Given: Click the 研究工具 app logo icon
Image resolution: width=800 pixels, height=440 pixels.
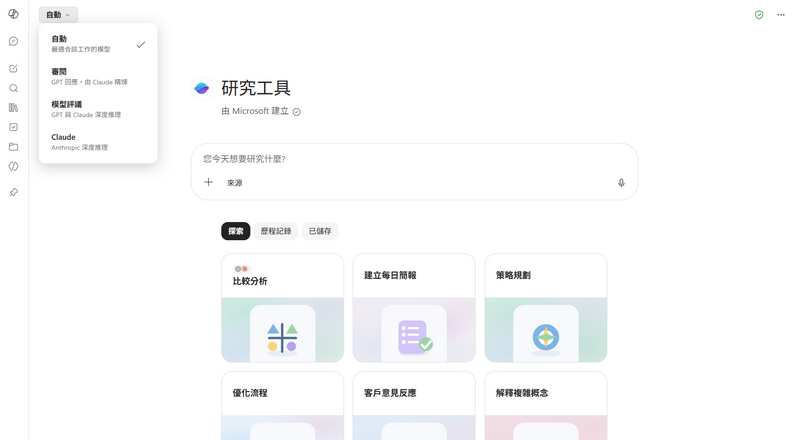Looking at the screenshot, I should coord(202,88).
